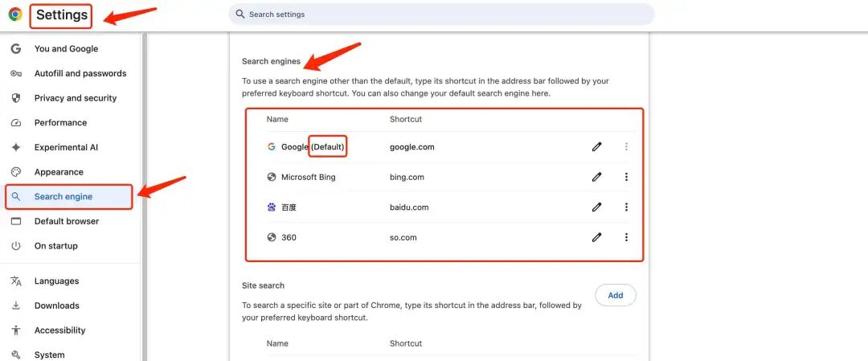
Task: Click the Chrome logo icon
Action: coord(15,14)
